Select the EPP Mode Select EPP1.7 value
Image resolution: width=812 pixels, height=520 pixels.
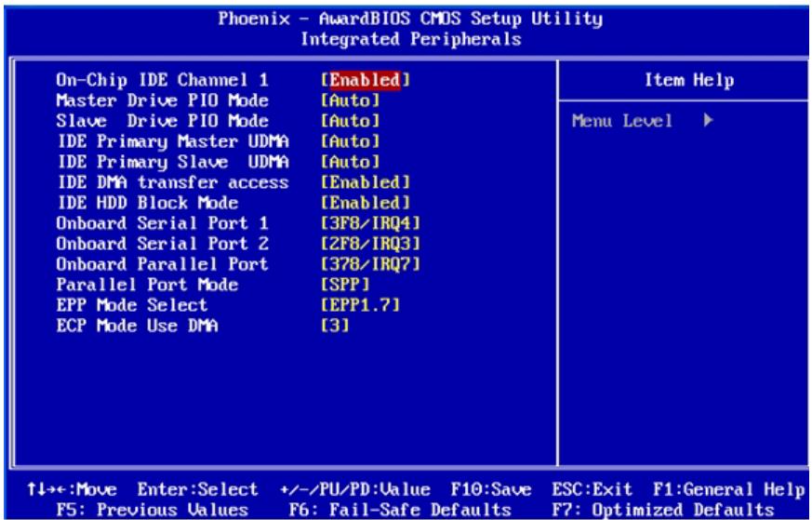point(361,305)
